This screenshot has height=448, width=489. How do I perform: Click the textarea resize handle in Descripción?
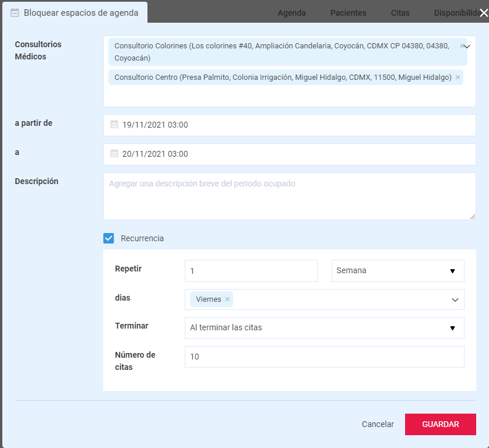(473, 217)
